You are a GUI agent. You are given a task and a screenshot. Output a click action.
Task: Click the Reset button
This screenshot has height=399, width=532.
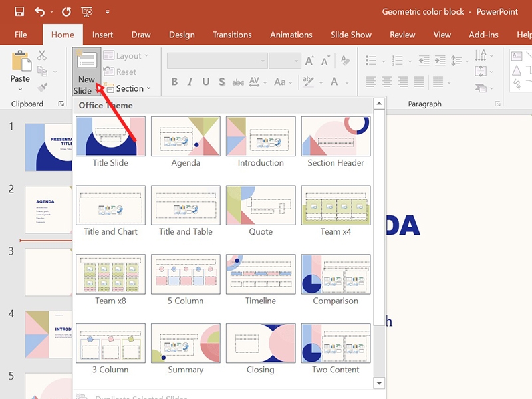click(120, 72)
